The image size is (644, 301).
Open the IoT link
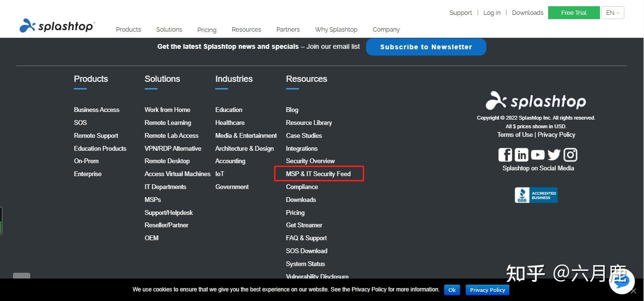pos(219,174)
